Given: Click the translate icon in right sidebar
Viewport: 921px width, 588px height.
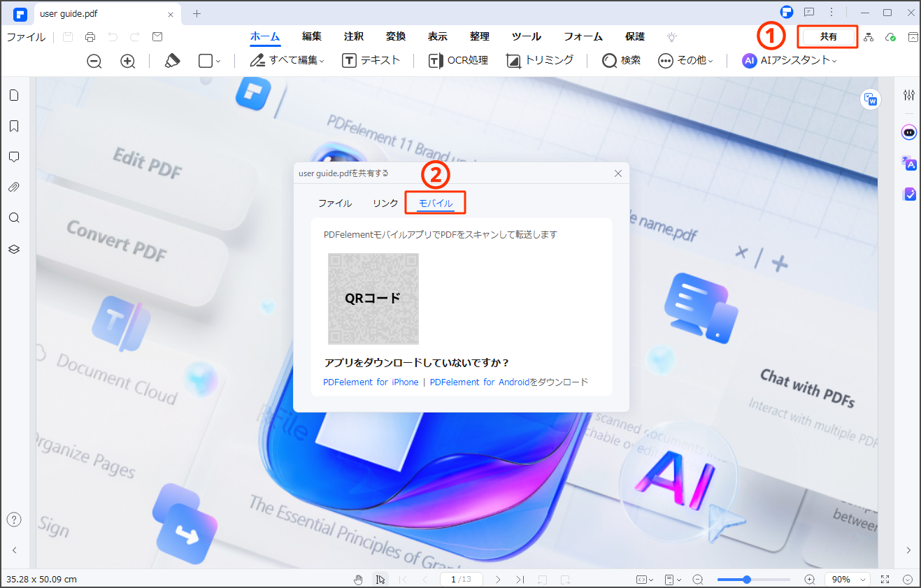Looking at the screenshot, I should [909, 163].
